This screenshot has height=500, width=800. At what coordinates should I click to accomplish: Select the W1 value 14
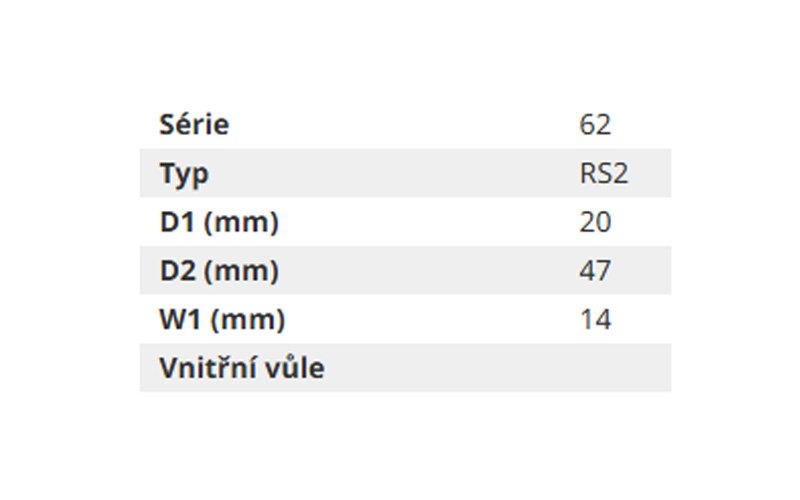595,320
